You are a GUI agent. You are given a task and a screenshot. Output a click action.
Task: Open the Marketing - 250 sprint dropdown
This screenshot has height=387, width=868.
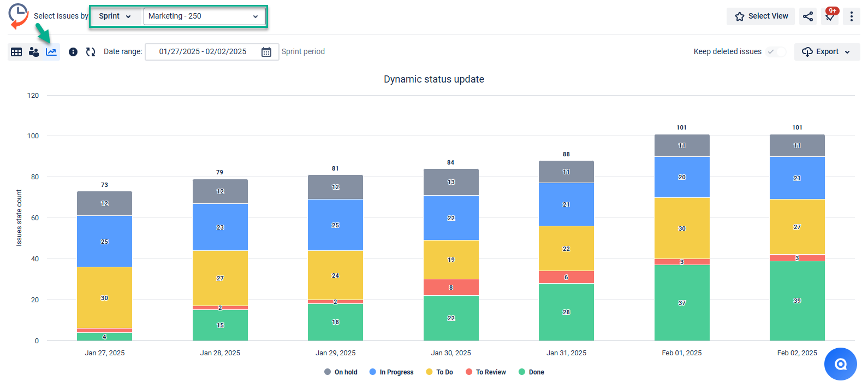click(204, 16)
